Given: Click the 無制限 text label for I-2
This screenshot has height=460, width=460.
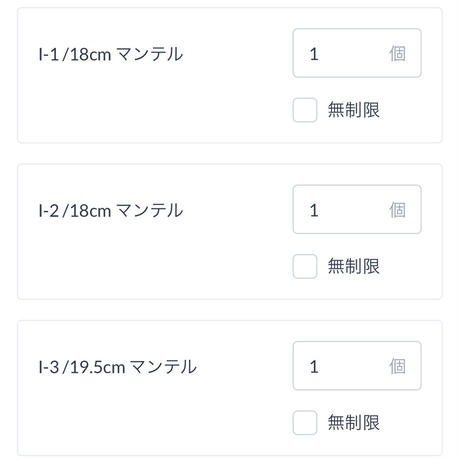Looking at the screenshot, I should coord(354,266).
